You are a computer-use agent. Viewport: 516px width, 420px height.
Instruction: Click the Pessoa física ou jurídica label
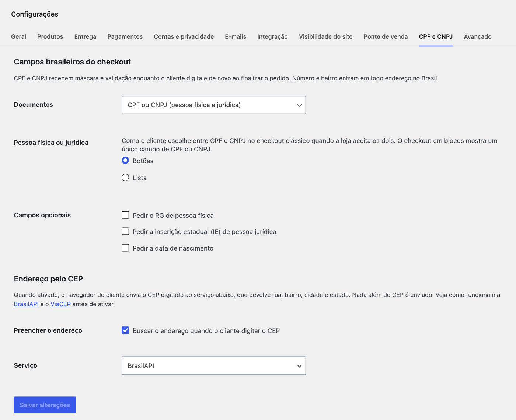coord(51,143)
